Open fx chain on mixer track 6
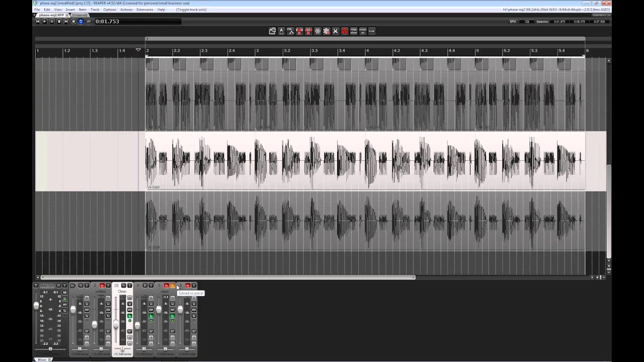The image size is (644, 362). pyautogui.click(x=194, y=316)
